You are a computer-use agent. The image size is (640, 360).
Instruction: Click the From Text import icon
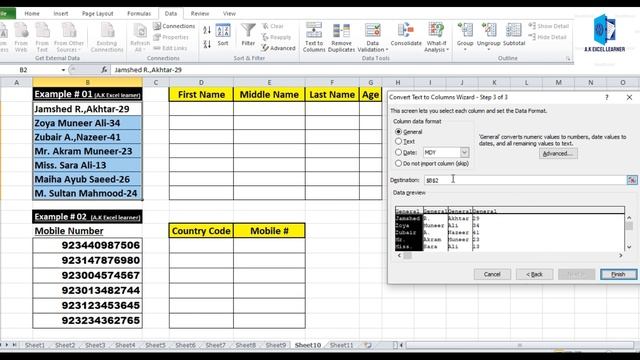[42, 37]
